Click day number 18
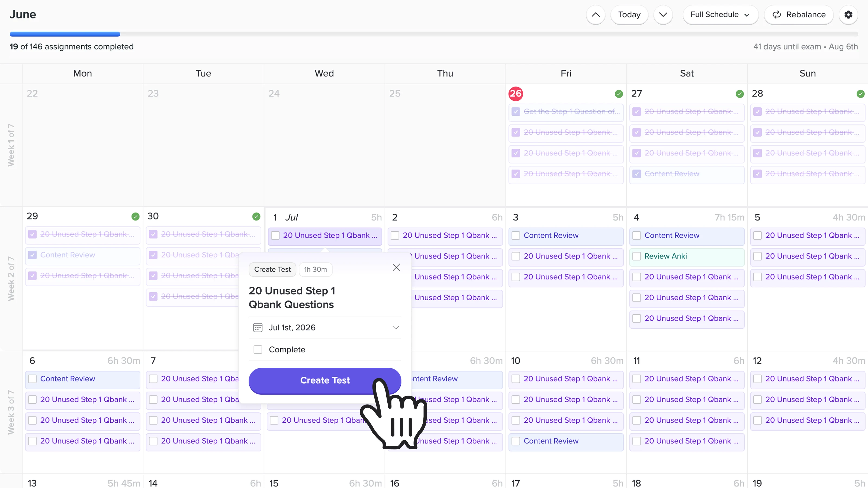The image size is (868, 488). (x=636, y=483)
